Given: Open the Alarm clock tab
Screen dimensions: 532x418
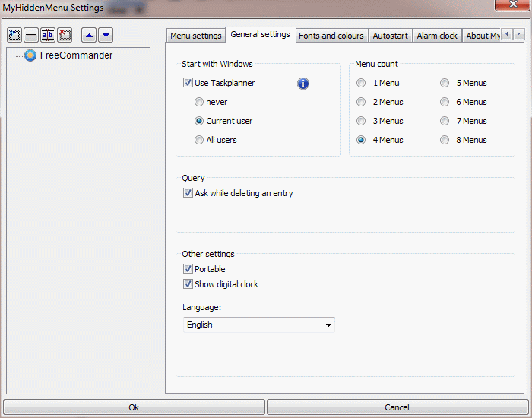Looking at the screenshot, I should (437, 36).
